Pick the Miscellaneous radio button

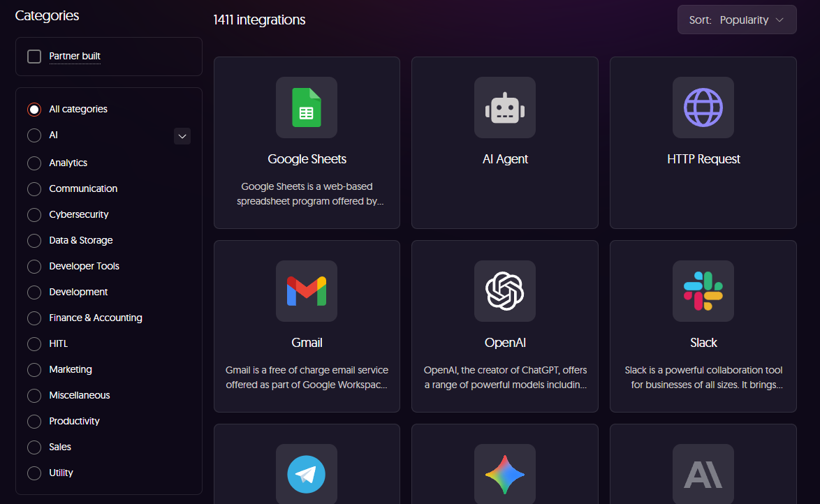click(34, 396)
